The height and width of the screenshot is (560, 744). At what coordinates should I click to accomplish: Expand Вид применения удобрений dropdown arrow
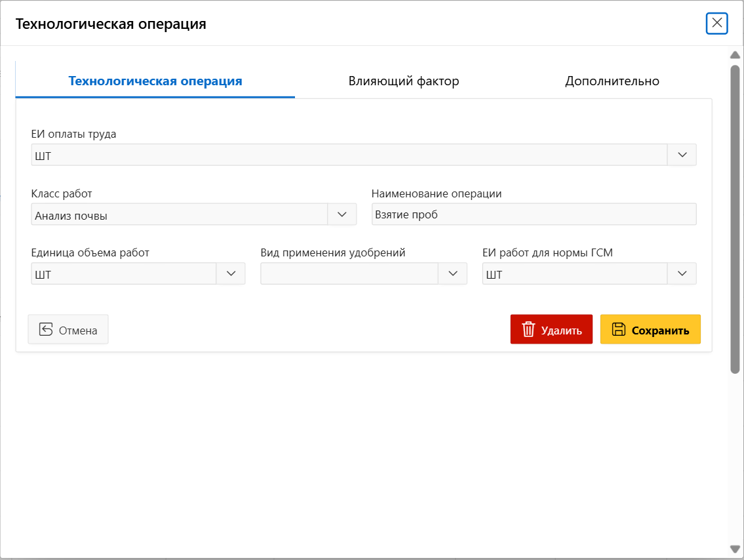click(452, 274)
